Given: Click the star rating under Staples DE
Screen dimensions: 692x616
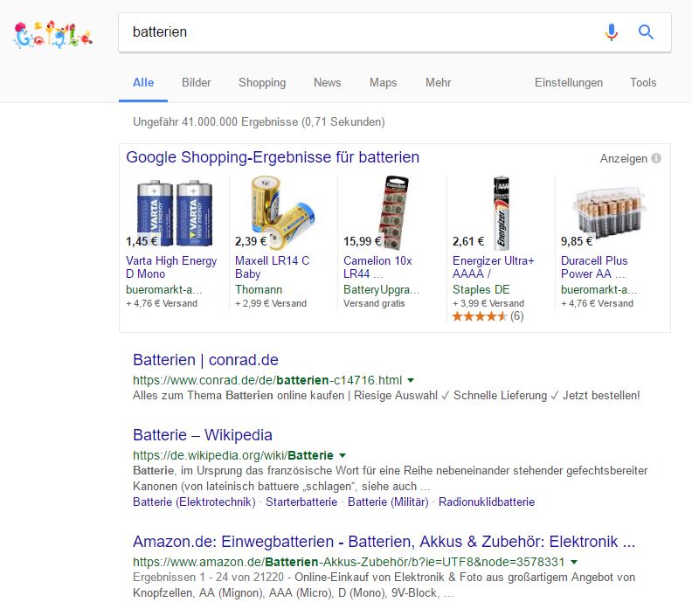Looking at the screenshot, I should pyautogui.click(x=480, y=316).
